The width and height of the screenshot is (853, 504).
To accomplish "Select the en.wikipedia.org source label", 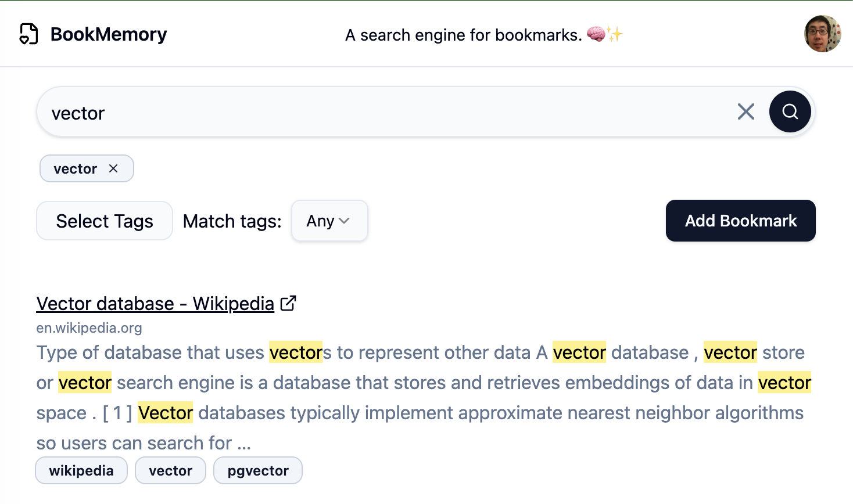I will [89, 328].
